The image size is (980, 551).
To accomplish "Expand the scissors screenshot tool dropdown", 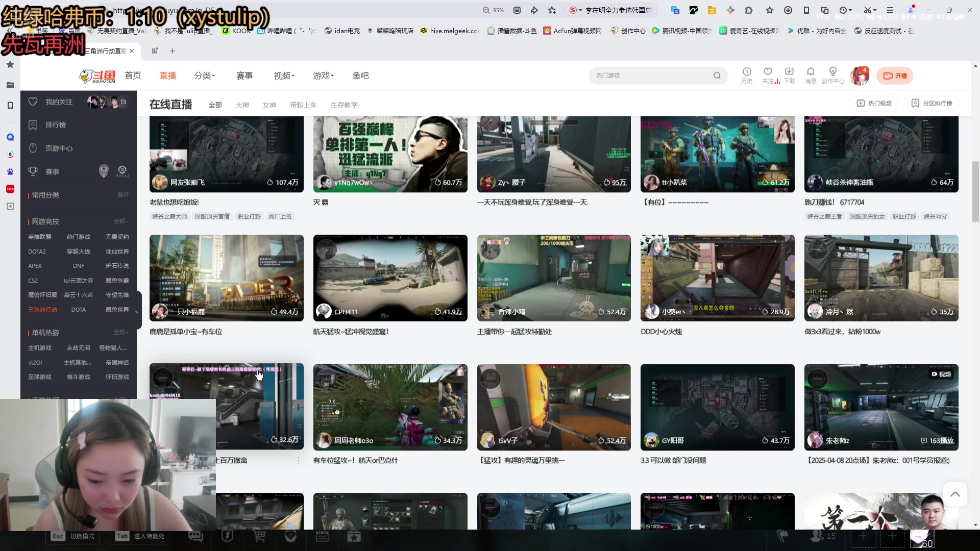I will (x=870, y=10).
